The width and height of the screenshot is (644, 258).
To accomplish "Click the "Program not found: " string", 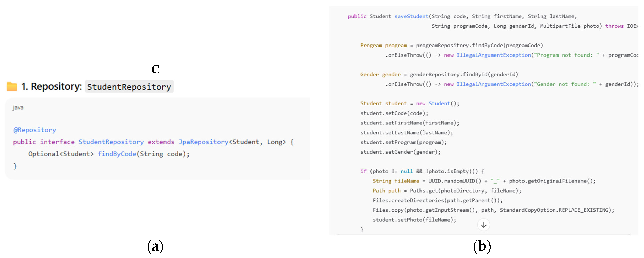I will (x=566, y=55).
